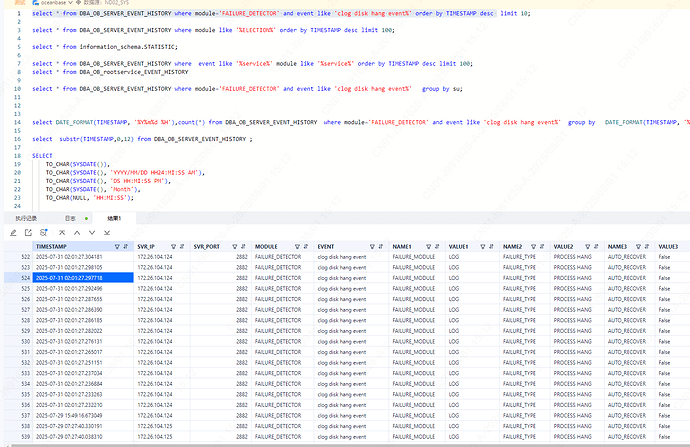690x447 pixels.
Task: Click line number 14 in the editor gutter
Action: coord(17,122)
